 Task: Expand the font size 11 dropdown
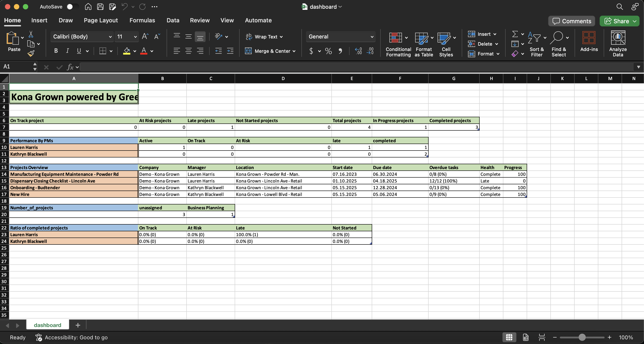pyautogui.click(x=135, y=37)
